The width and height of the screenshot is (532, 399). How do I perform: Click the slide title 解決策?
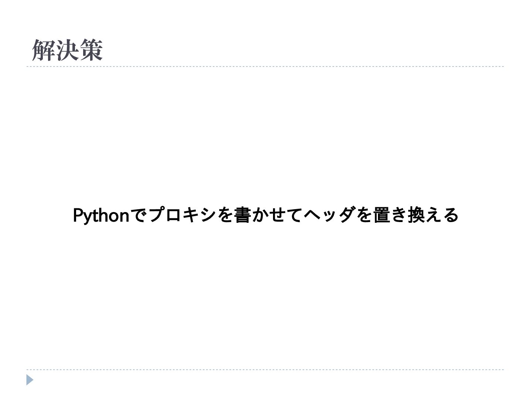tap(67, 50)
